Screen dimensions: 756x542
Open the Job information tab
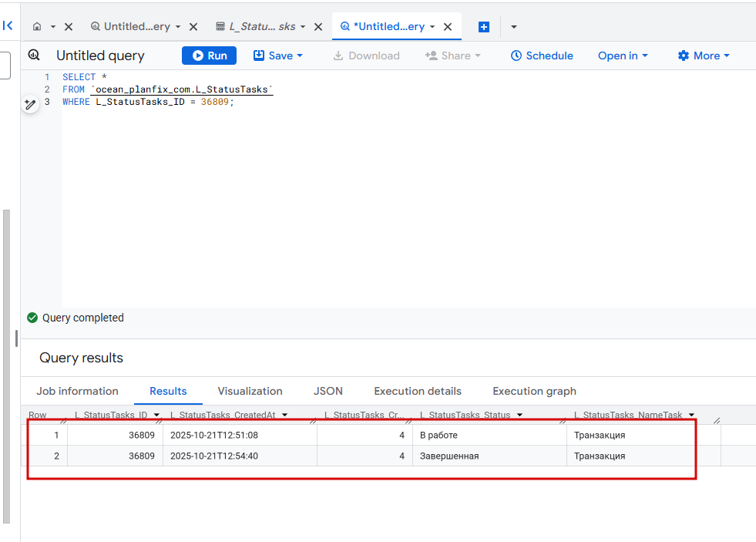point(77,391)
